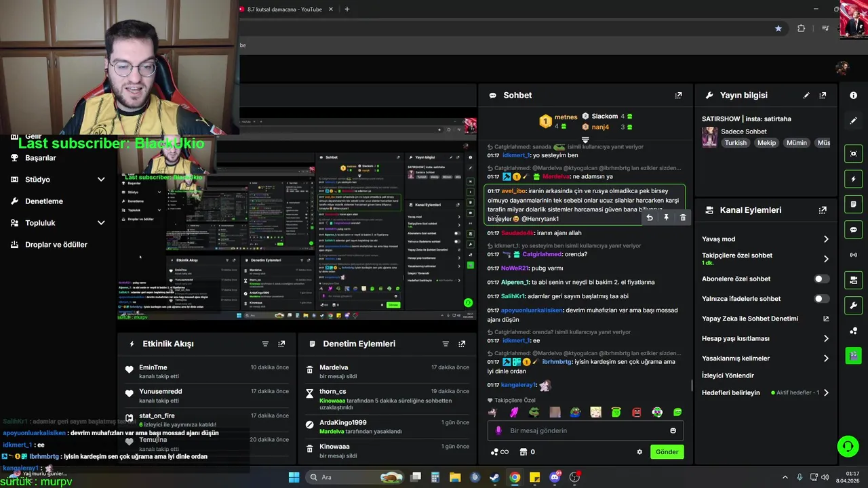The height and width of the screenshot is (488, 868).
Task: Toggle Yalnızca ifadelerle sohbet switch
Action: pyautogui.click(x=821, y=299)
